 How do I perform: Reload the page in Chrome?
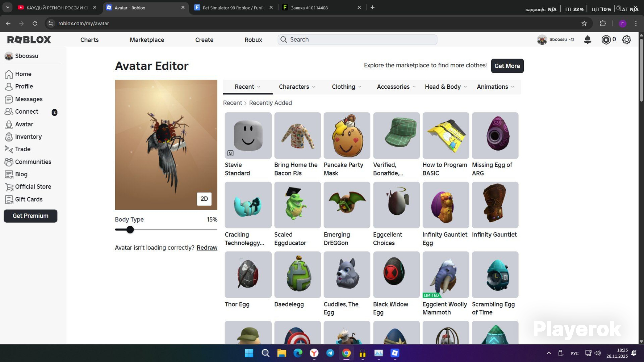click(35, 24)
